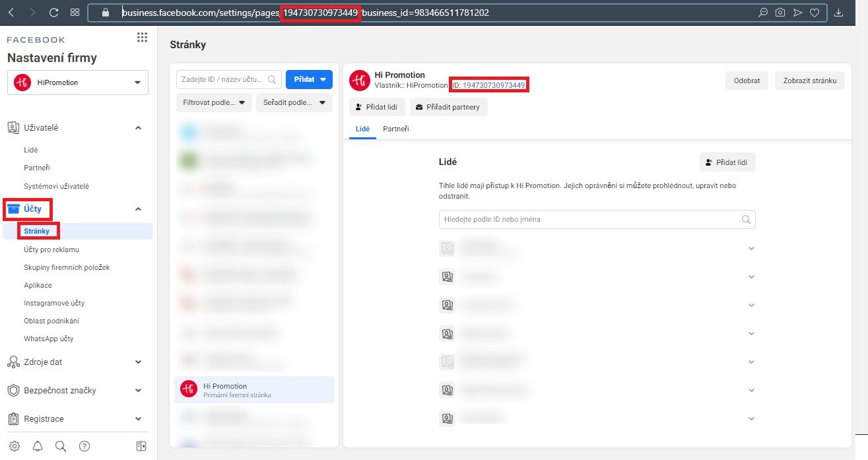
Task: Click the Přiřadit partnery button
Action: coord(449,107)
